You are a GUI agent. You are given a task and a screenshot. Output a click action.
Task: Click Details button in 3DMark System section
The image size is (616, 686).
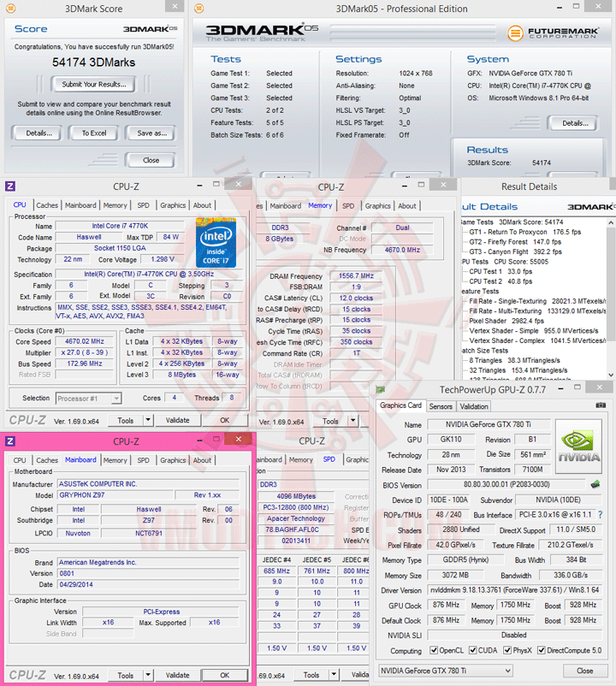click(x=575, y=123)
